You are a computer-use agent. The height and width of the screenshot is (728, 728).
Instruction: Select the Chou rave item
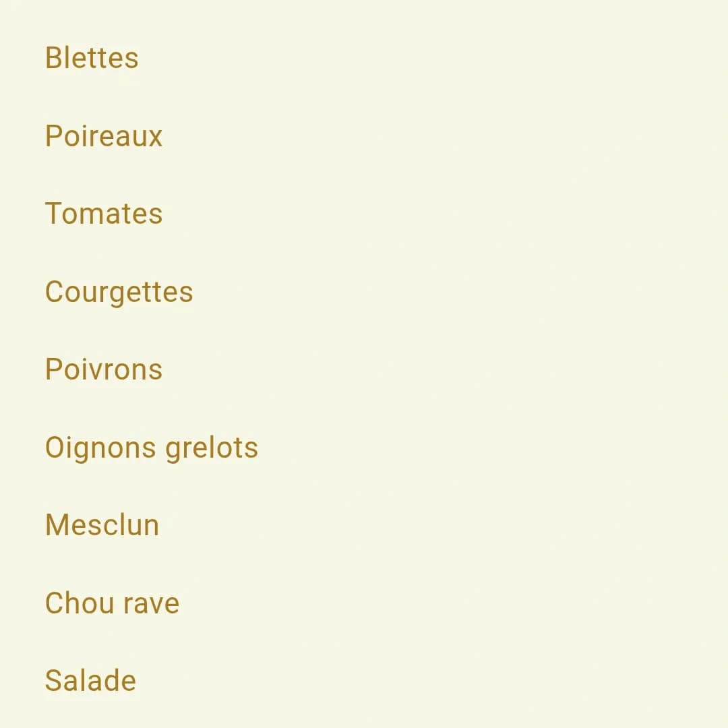coord(112,603)
